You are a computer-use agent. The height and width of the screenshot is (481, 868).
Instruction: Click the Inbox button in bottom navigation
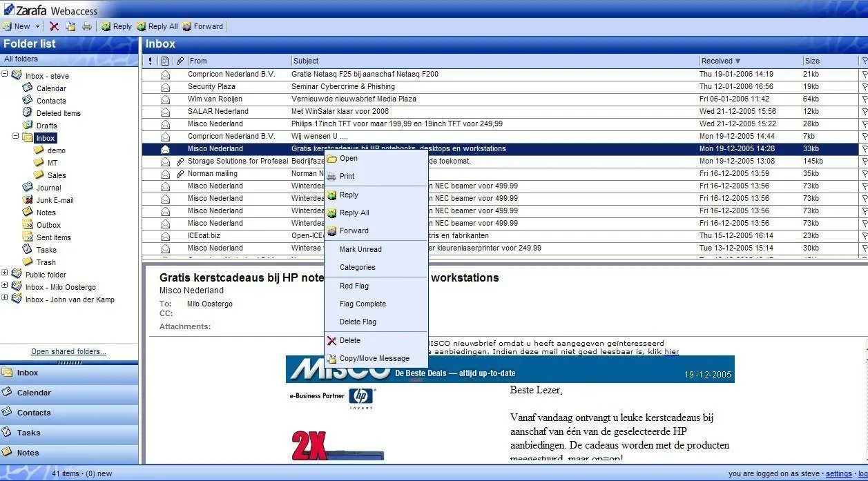coord(69,373)
